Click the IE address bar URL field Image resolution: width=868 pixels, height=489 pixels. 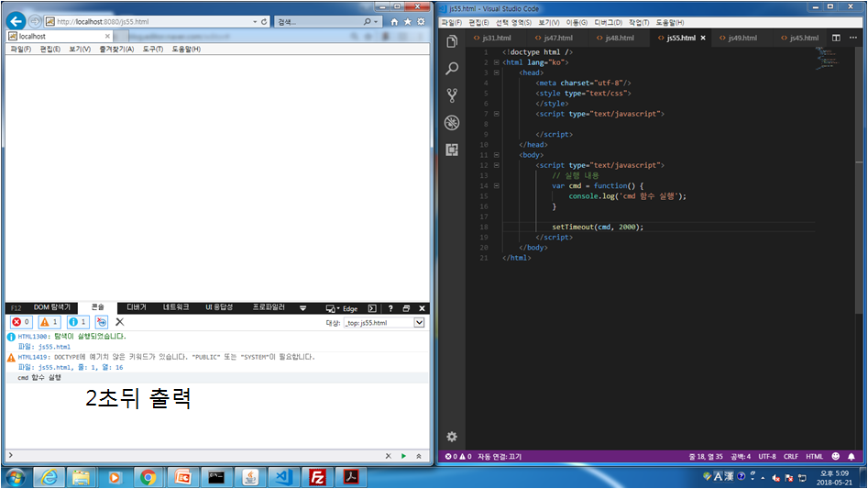pos(149,22)
